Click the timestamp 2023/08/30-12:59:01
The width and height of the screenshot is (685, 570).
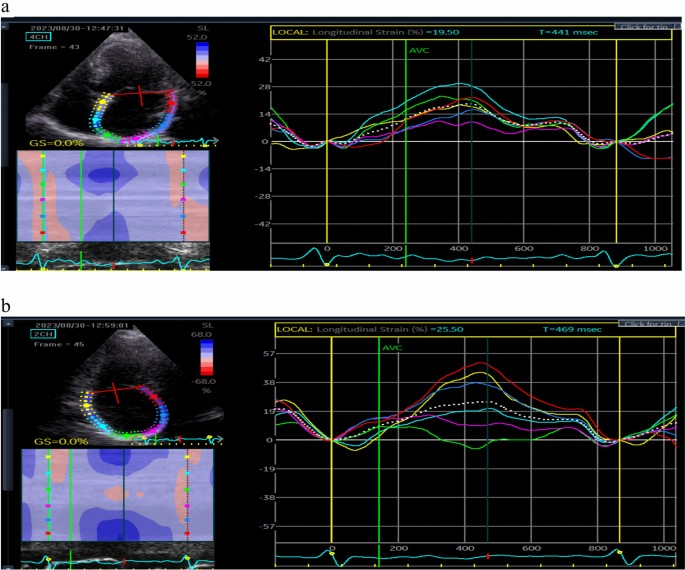(x=82, y=325)
